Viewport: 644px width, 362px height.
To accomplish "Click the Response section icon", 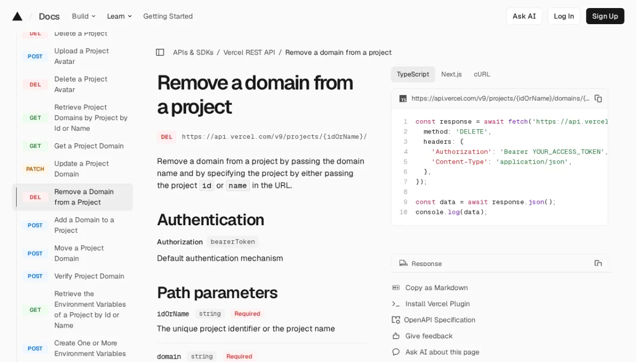I will [x=403, y=263].
